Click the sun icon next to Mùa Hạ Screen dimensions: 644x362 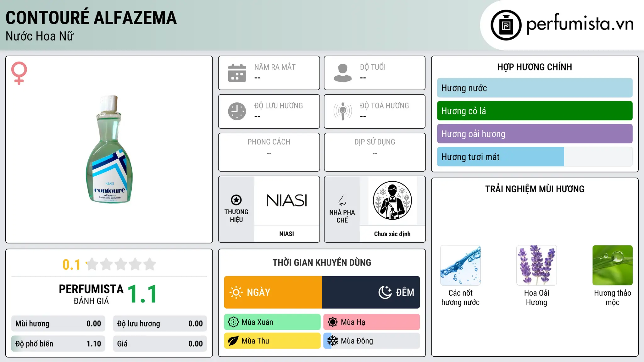coord(333,322)
